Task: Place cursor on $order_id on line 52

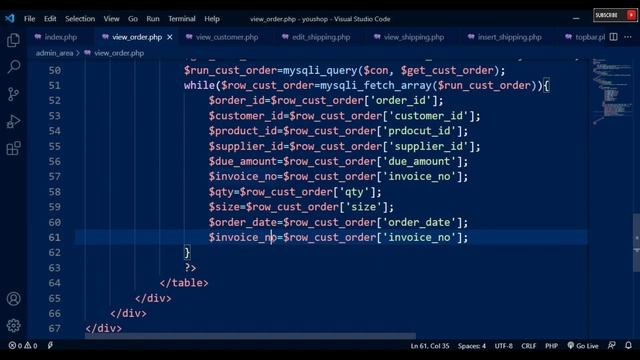Action: [236, 100]
